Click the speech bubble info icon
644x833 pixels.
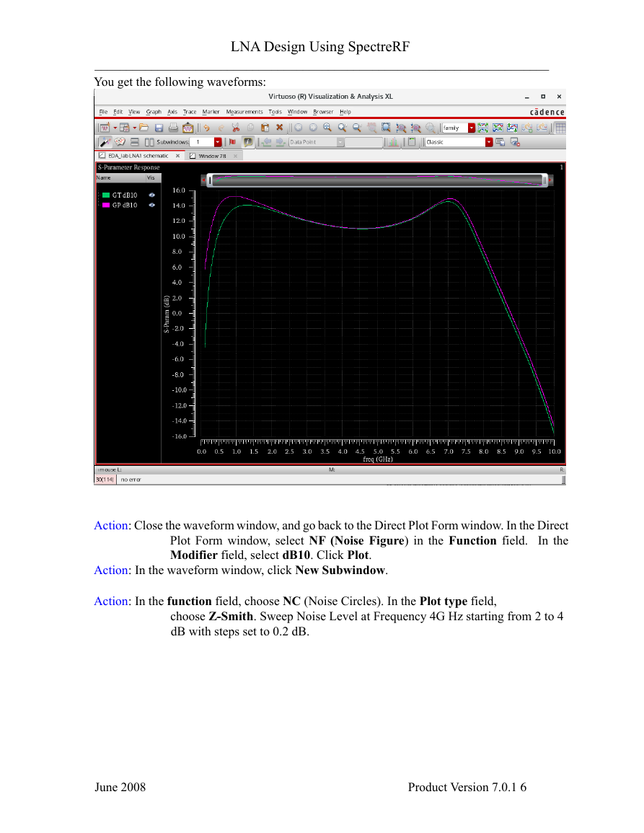tap(248, 142)
